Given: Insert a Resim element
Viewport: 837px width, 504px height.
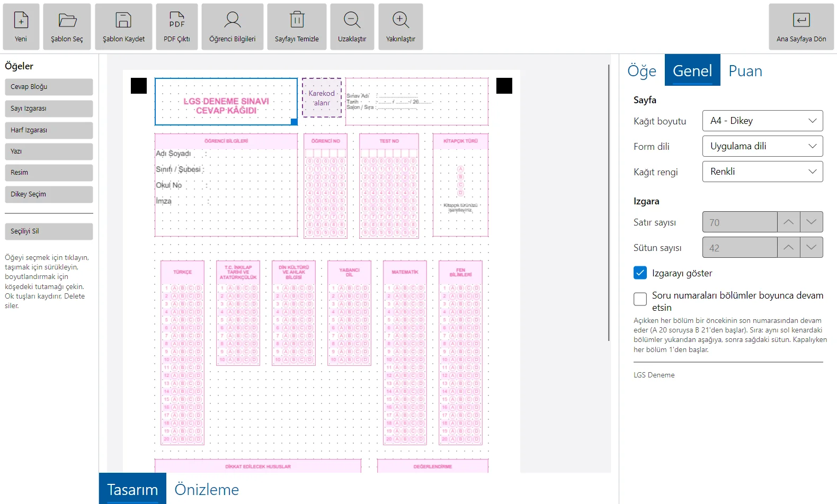Looking at the screenshot, I should point(49,173).
